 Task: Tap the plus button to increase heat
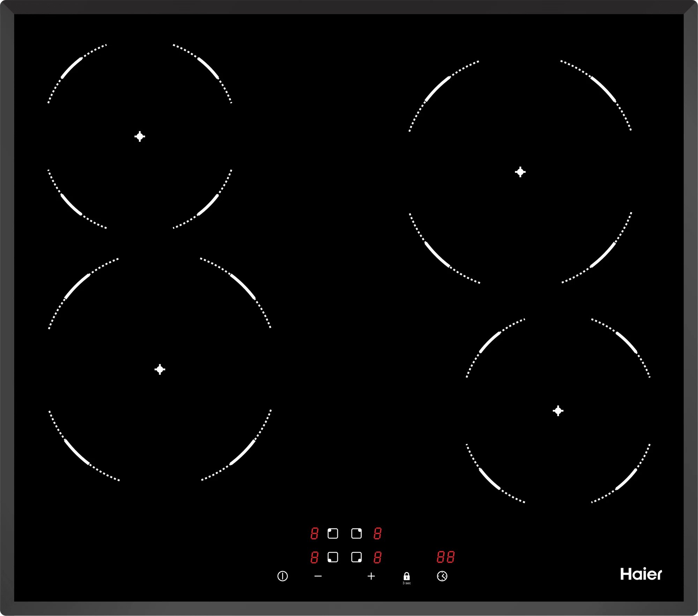[x=371, y=576]
